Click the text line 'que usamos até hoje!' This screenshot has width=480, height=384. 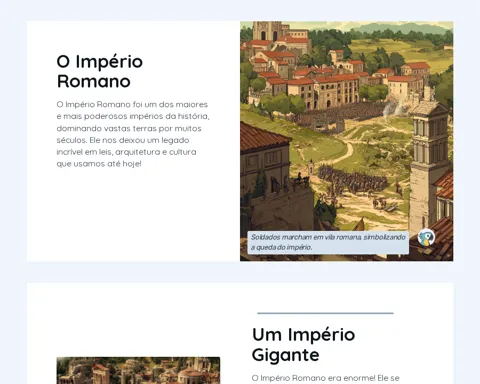coord(99,164)
